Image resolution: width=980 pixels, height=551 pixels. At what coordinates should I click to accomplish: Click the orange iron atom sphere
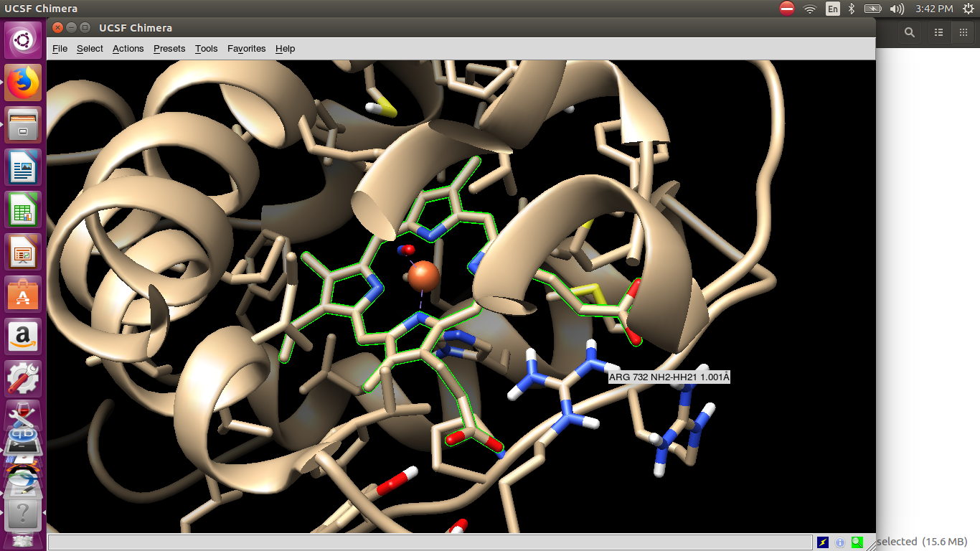pos(424,276)
